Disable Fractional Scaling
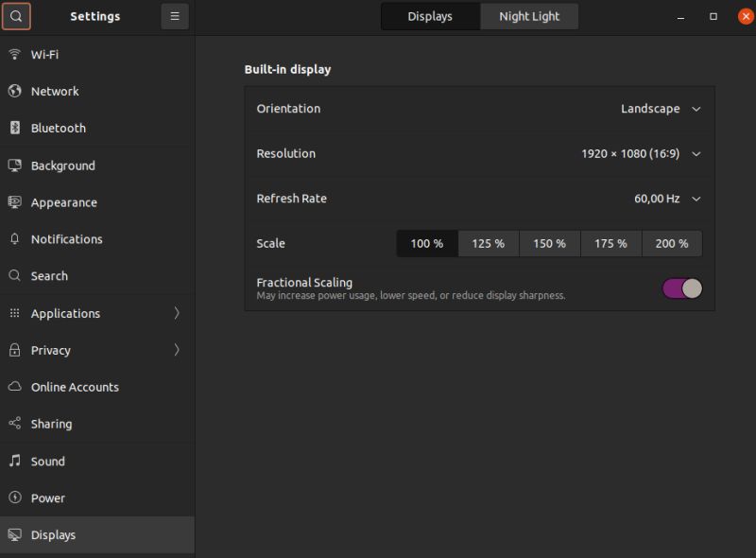Screen dimensions: 756x558 click(681, 288)
